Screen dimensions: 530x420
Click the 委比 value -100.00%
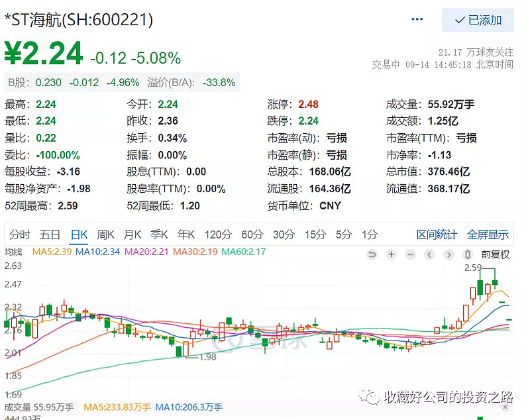coord(58,155)
